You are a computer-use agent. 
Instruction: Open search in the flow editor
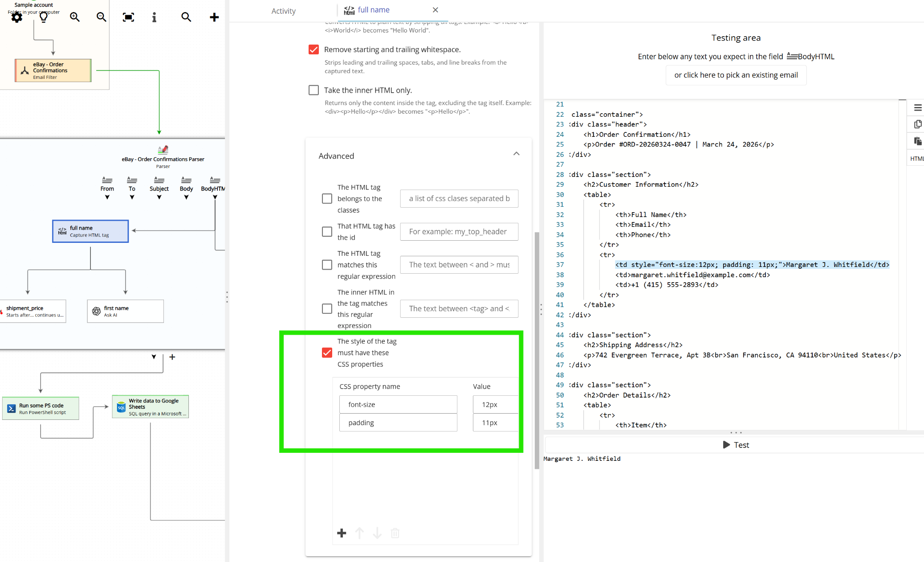[187, 17]
